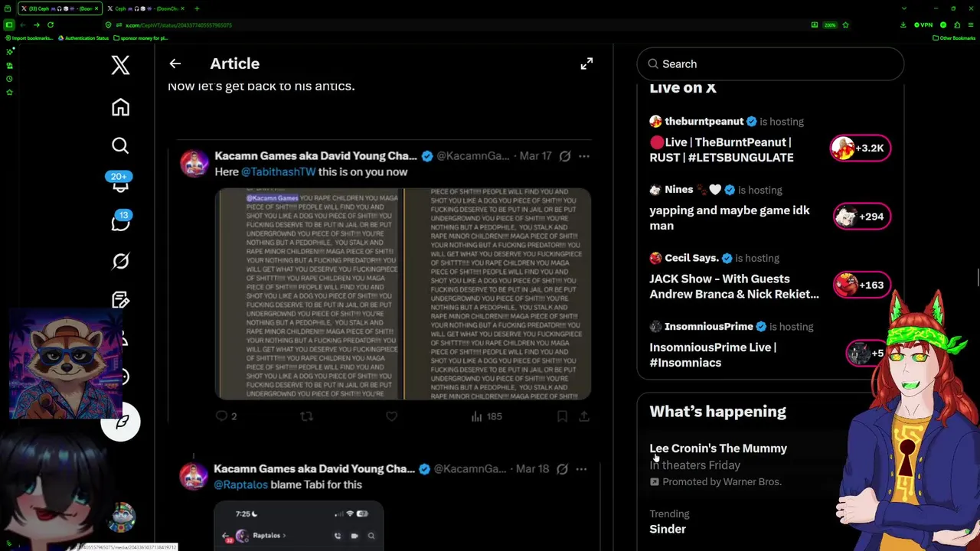980x551 pixels.
Task: Close the second browser tab
Action: pyautogui.click(x=181, y=8)
